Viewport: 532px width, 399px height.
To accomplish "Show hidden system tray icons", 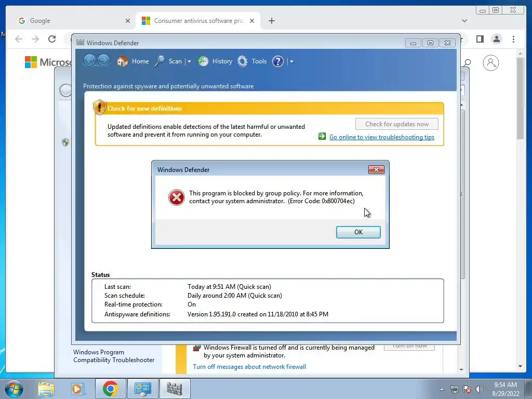I will [x=442, y=389].
